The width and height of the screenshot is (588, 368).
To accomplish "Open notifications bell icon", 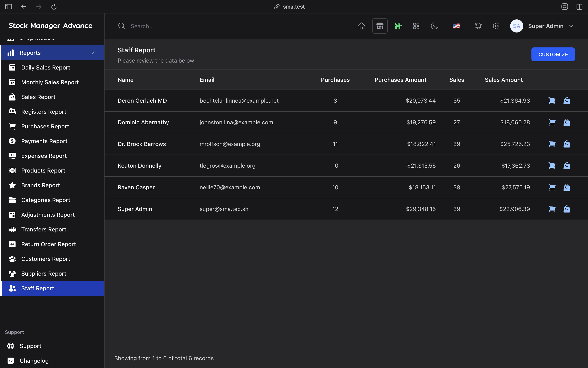I will pos(478,26).
